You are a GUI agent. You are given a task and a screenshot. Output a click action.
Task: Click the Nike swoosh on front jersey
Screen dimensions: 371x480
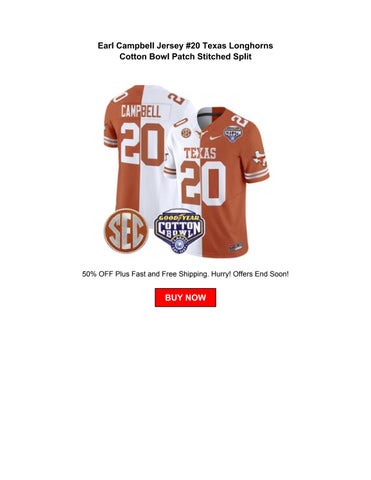pyautogui.click(x=216, y=138)
